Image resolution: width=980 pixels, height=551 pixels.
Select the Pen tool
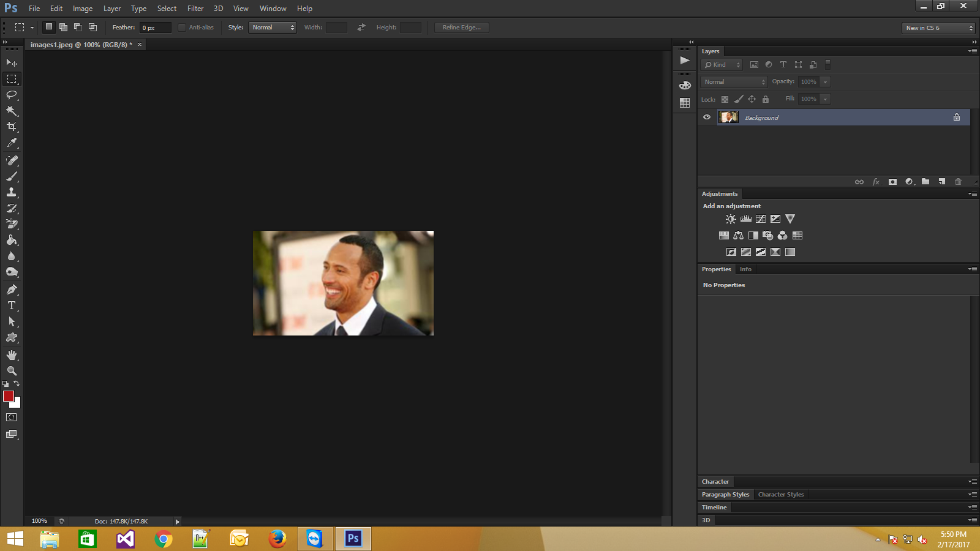pos(12,289)
